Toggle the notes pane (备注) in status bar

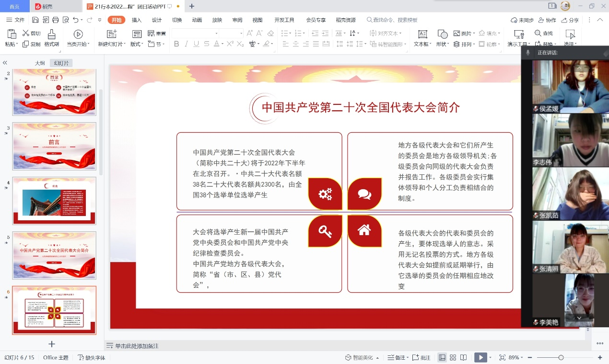tap(398, 357)
